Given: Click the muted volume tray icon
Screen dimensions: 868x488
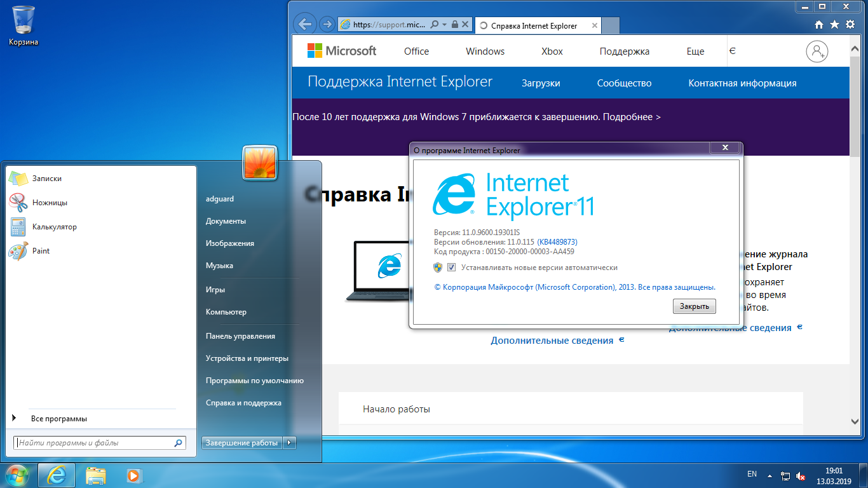Looking at the screenshot, I should tap(801, 476).
